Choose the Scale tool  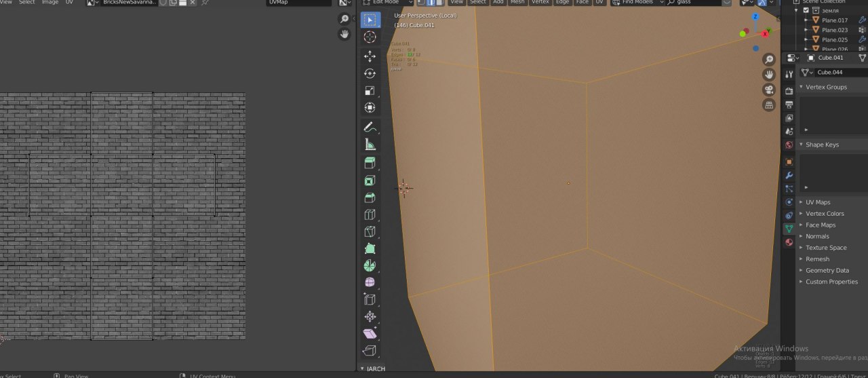370,90
